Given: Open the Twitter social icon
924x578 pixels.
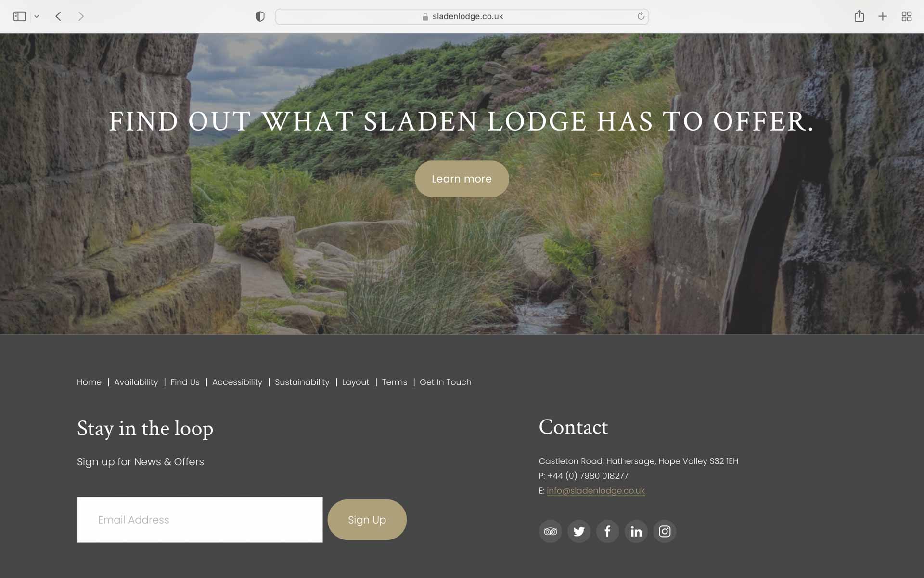Looking at the screenshot, I should click(578, 531).
